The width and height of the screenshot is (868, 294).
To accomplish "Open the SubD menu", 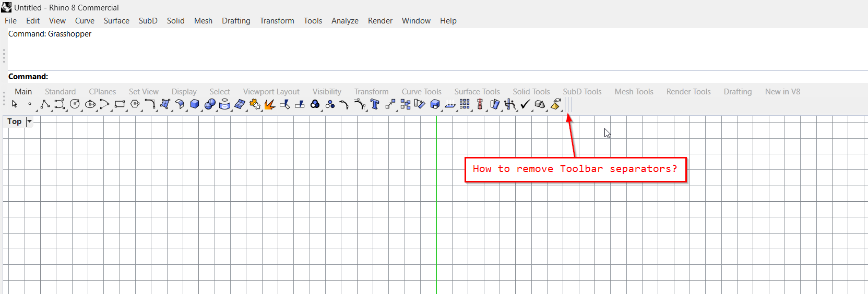I will [148, 21].
